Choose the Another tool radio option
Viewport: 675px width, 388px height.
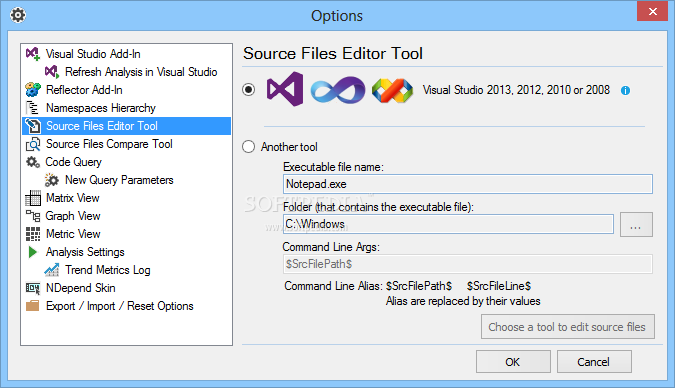pyautogui.click(x=248, y=147)
